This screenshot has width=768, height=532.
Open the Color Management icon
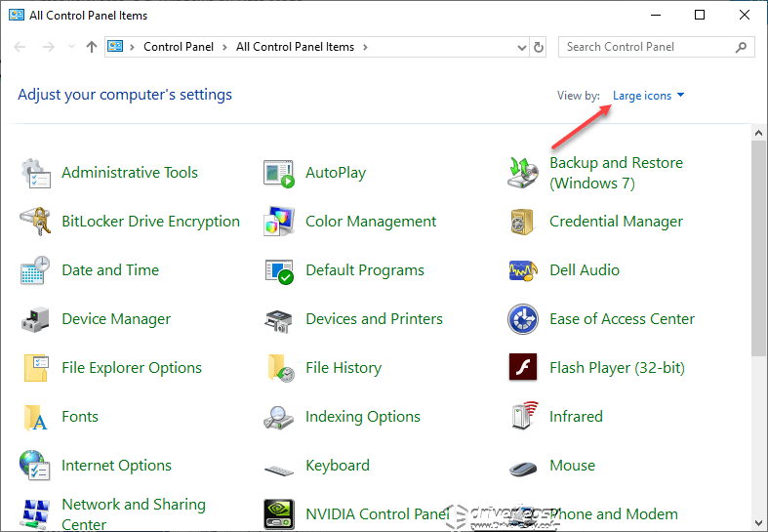(279, 222)
